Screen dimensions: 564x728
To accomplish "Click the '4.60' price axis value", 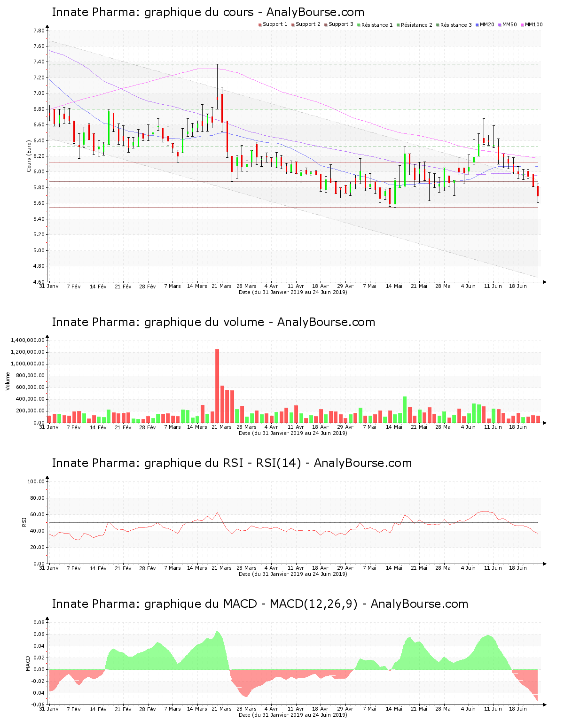I will point(39,282).
